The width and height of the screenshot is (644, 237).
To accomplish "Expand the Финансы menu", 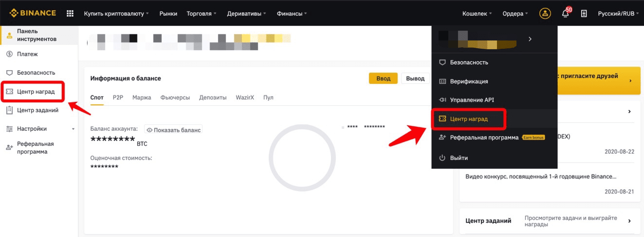I will (292, 14).
